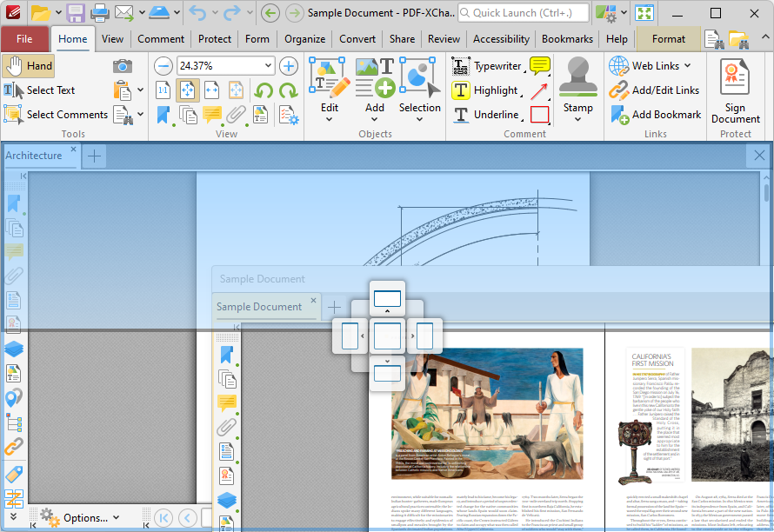
Task: Click the Quick Launch search field
Action: click(524, 13)
